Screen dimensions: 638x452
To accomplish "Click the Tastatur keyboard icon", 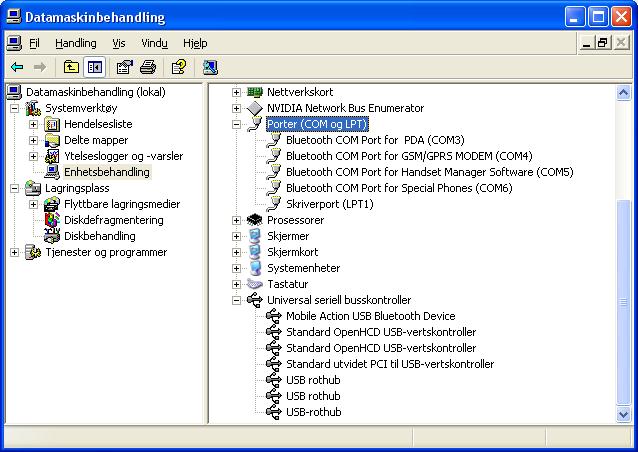I will pyautogui.click(x=255, y=284).
